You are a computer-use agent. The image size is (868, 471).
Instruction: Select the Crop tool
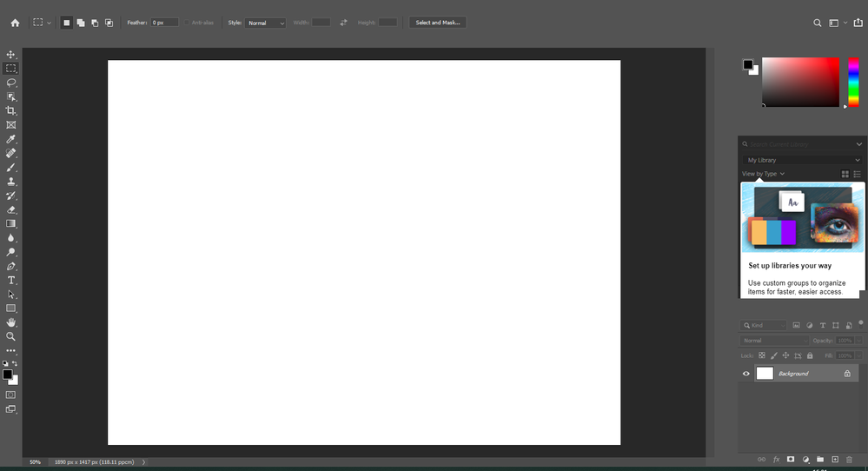(x=10, y=110)
